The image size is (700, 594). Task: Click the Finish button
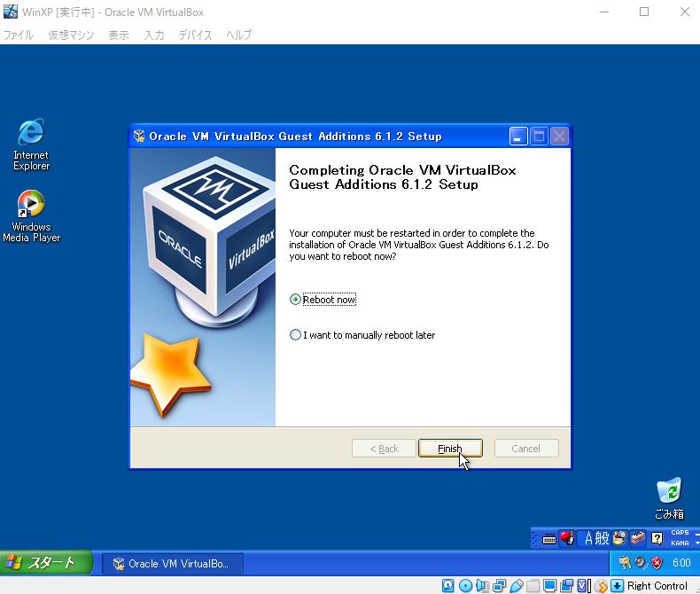point(450,449)
